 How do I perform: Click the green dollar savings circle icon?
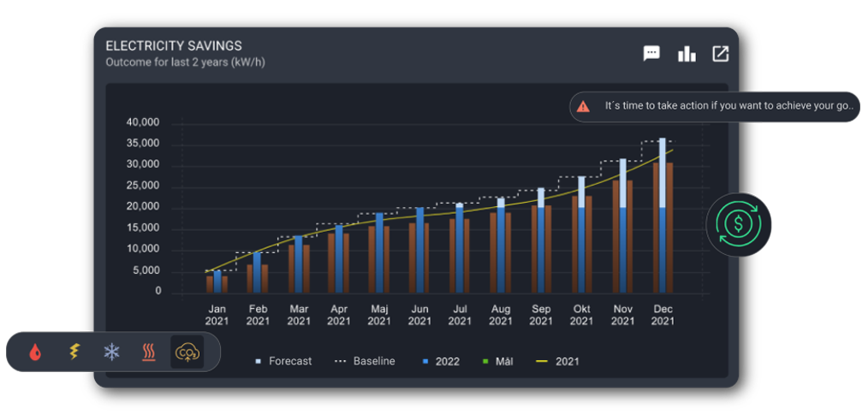(x=738, y=225)
